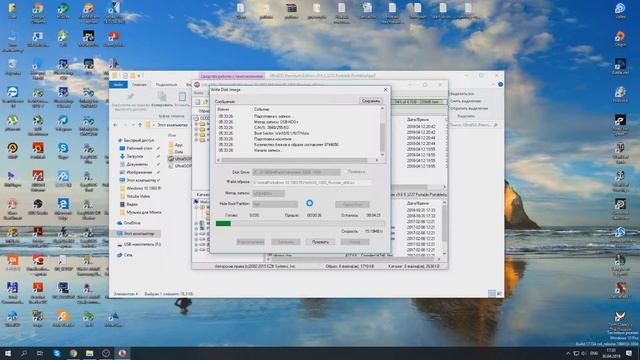Click the lower Дата/Время column header in UltraISO

pos(418,203)
